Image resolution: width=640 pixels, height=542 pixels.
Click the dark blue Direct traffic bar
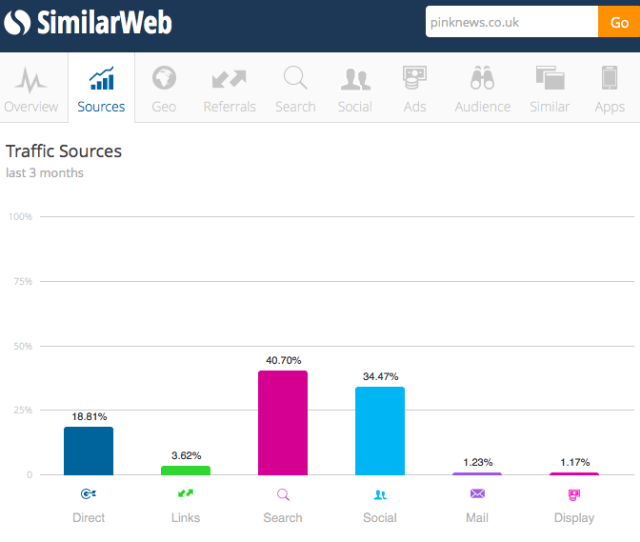(89, 450)
